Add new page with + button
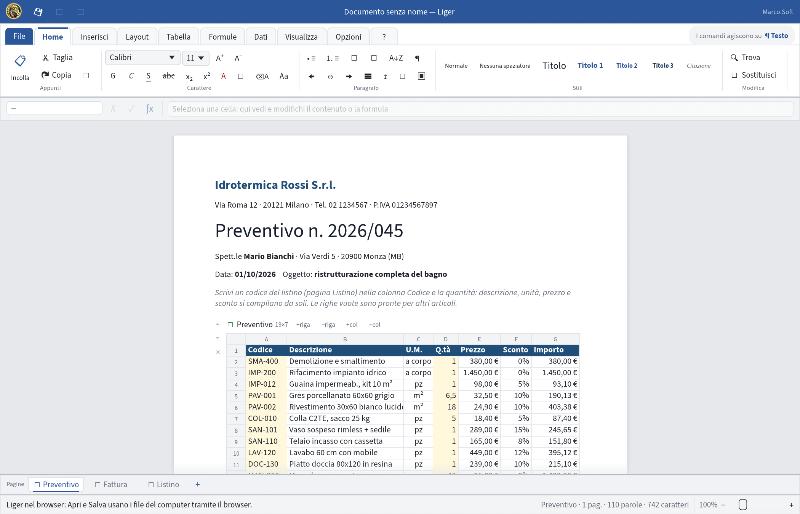The height and width of the screenshot is (514, 800). click(197, 484)
